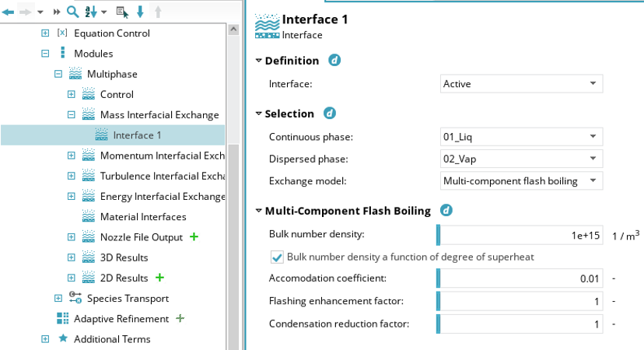Click the search magnifier icon
The image size is (644, 350).
(72, 12)
